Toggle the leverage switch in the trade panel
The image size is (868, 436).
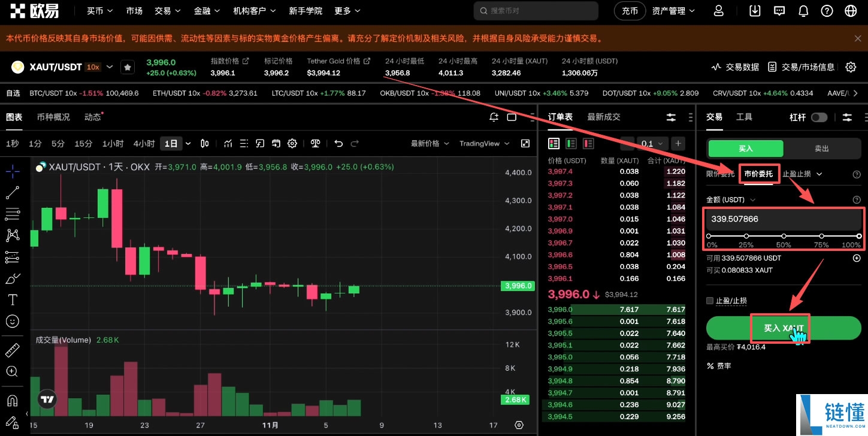tap(819, 117)
